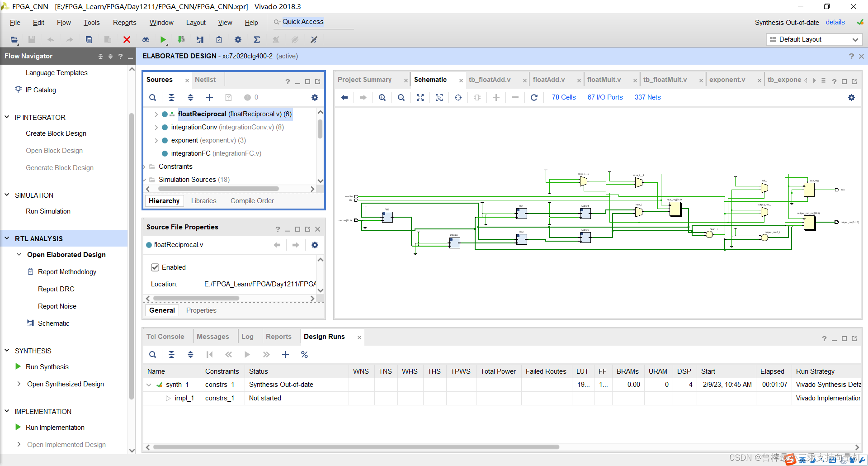Screen dimensions: 868x466
Task: Zoom out on the schematic
Action: [x=401, y=97]
